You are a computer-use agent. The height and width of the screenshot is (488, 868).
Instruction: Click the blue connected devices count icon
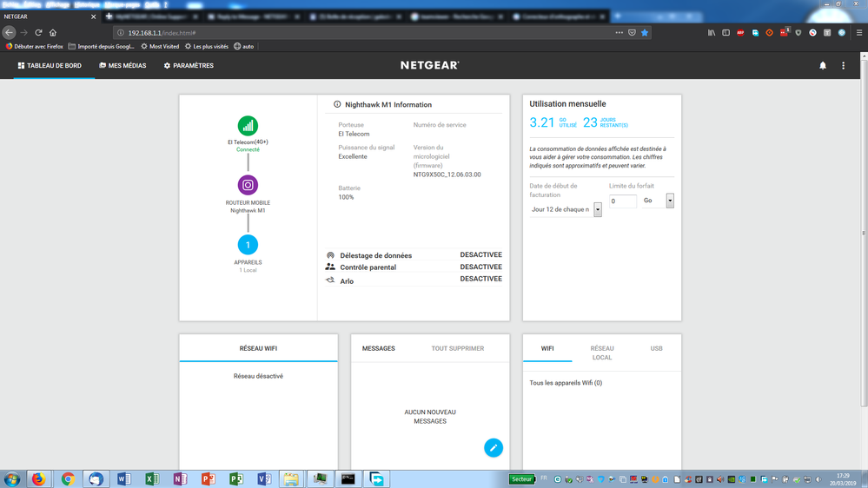(248, 245)
